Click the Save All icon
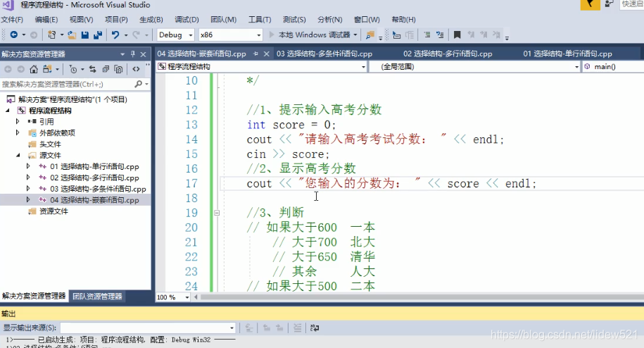This screenshot has width=644, height=348. [98, 35]
